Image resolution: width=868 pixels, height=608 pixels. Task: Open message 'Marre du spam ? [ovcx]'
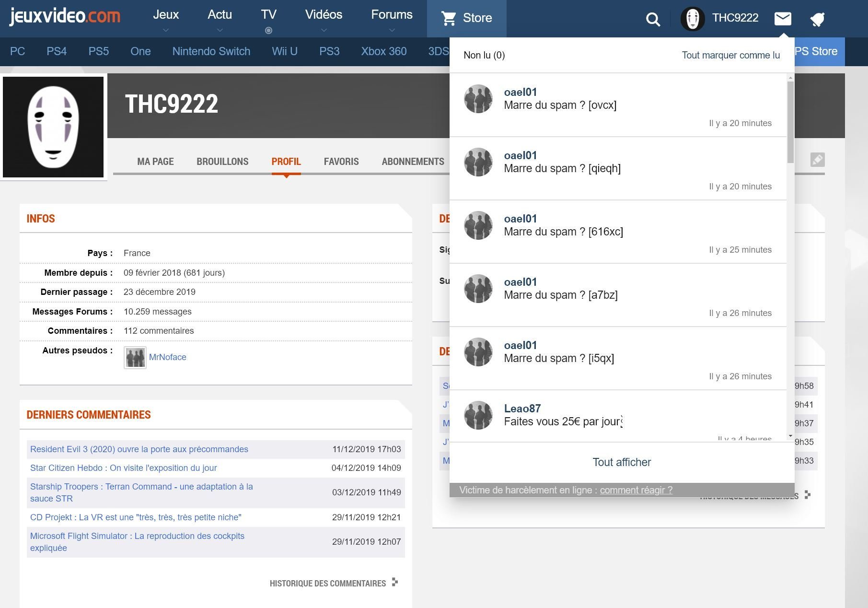560,105
